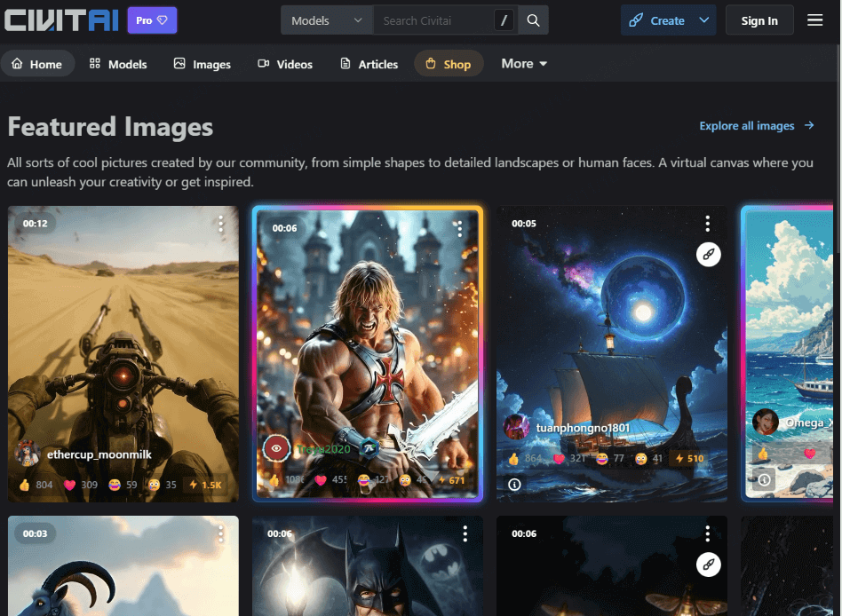
Task: Open three-dot menu on Batman image
Action: pos(465,533)
